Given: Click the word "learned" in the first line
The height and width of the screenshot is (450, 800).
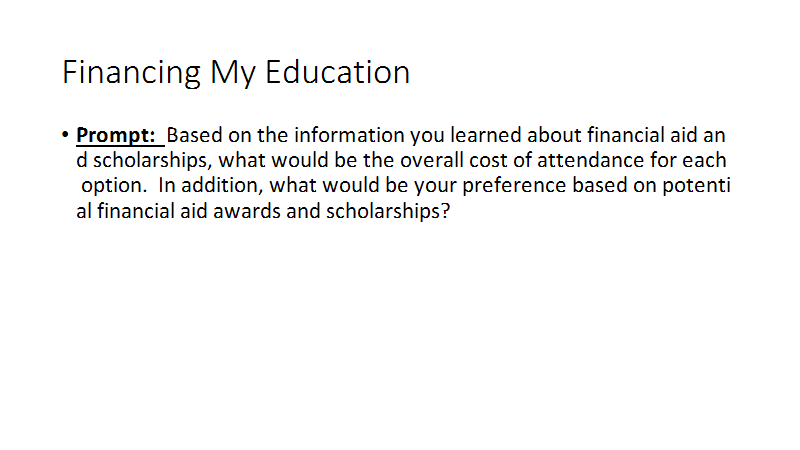Looking at the screenshot, I should point(488,135).
